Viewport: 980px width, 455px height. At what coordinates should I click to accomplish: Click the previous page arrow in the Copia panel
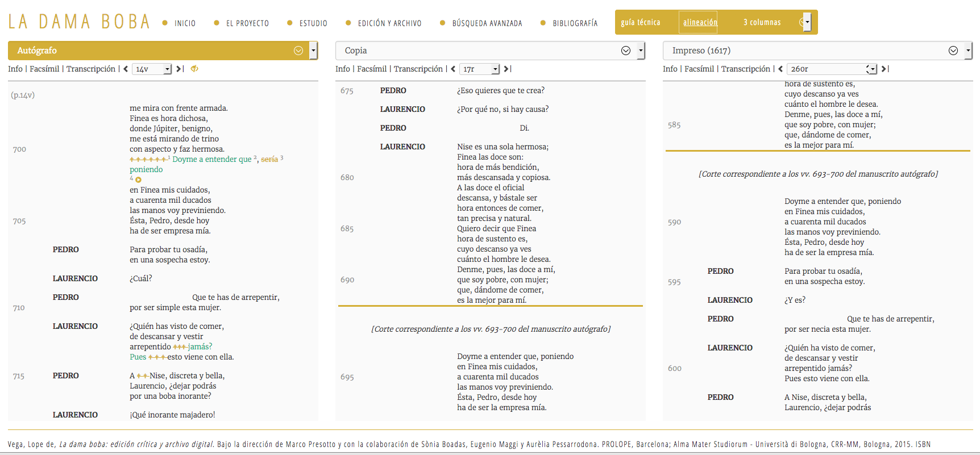click(453, 69)
